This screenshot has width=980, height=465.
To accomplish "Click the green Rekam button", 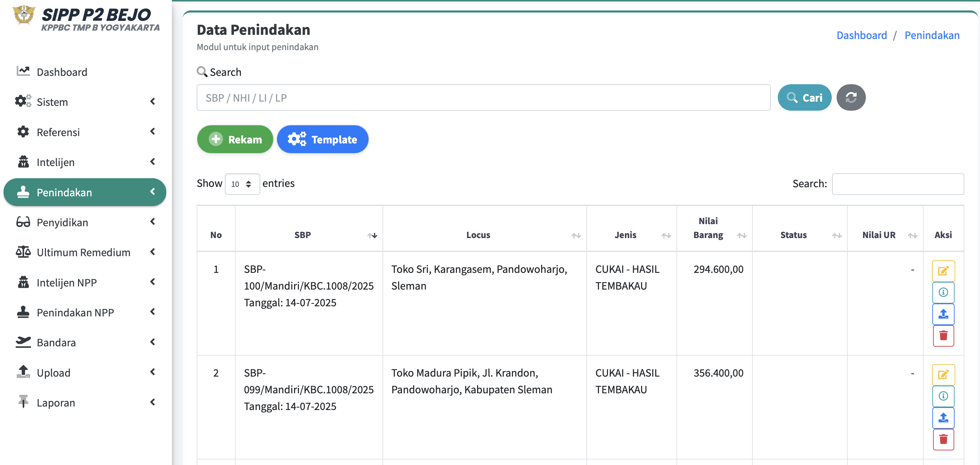I will (x=235, y=139).
